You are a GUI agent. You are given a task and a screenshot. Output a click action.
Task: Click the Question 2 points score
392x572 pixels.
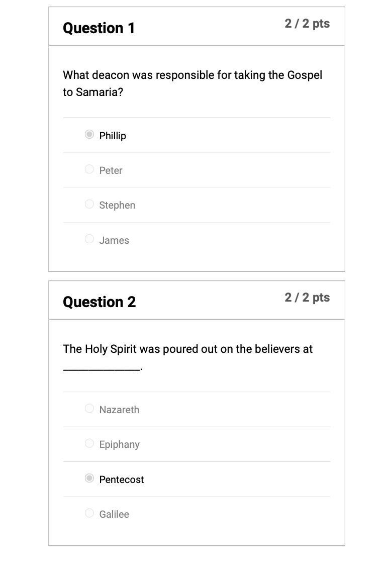click(307, 298)
